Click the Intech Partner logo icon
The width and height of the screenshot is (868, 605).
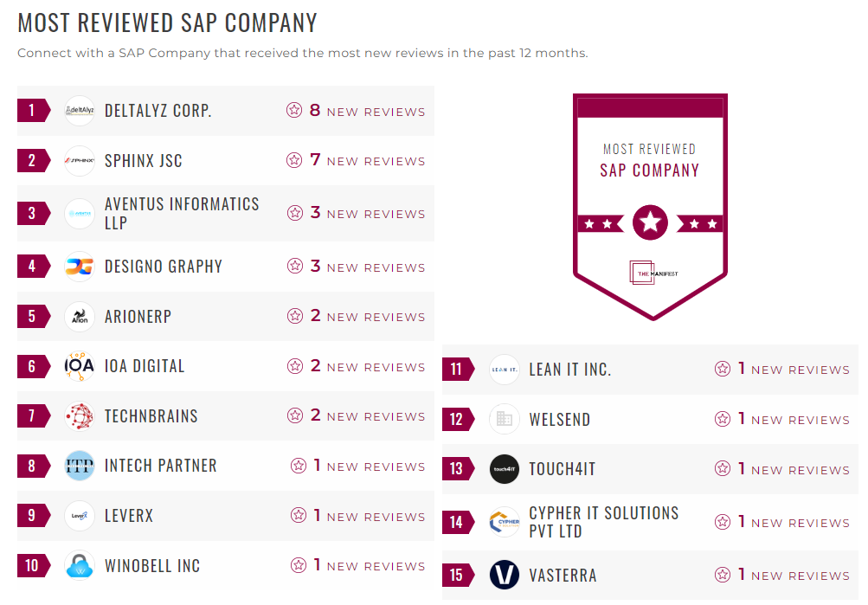(x=80, y=466)
